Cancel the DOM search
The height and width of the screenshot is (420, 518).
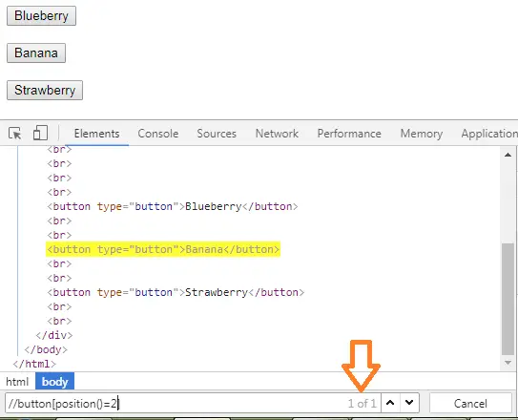pos(470,403)
